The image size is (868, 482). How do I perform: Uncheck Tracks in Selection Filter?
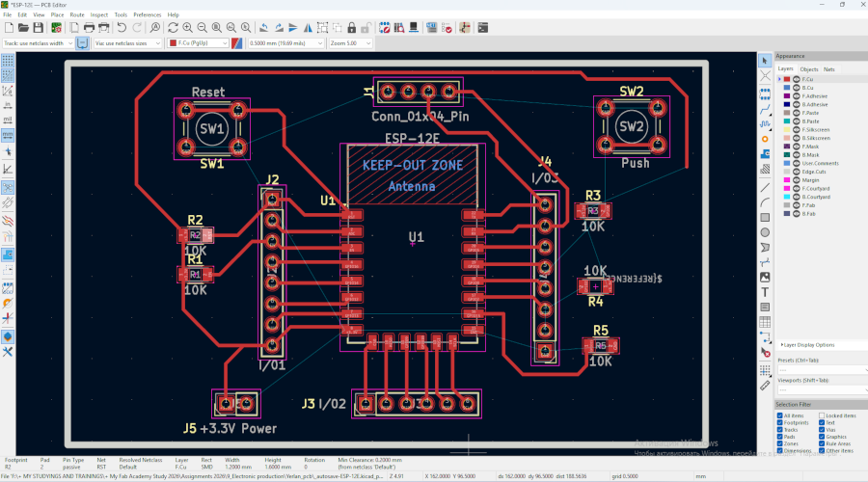tap(779, 429)
